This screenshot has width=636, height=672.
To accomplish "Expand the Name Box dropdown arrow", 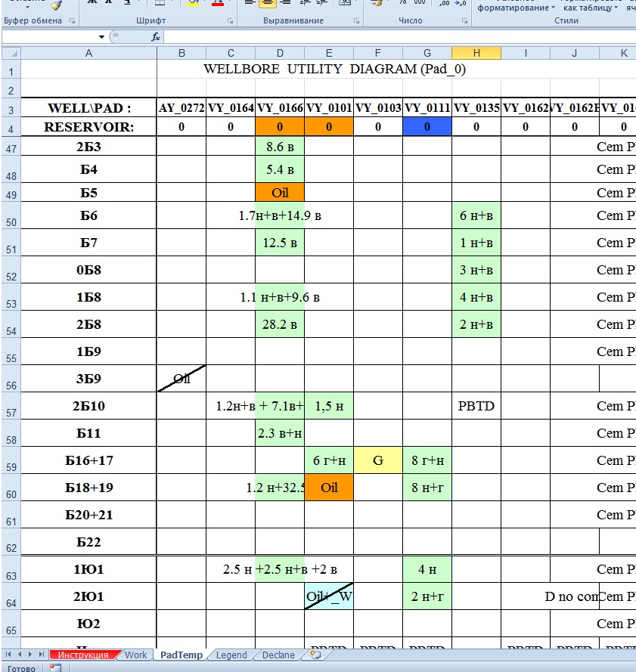I will tap(101, 37).
